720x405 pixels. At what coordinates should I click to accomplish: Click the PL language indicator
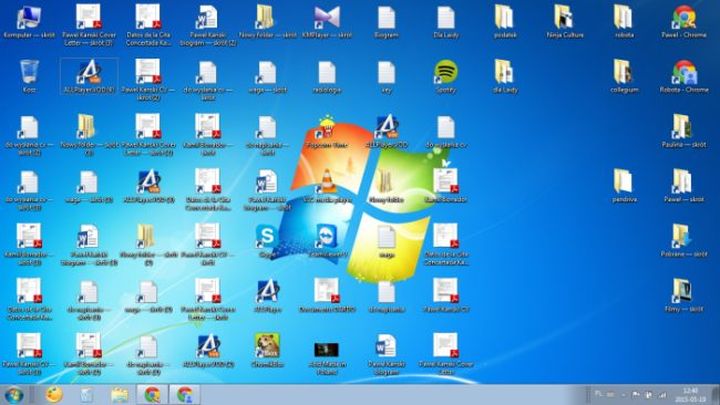598,394
